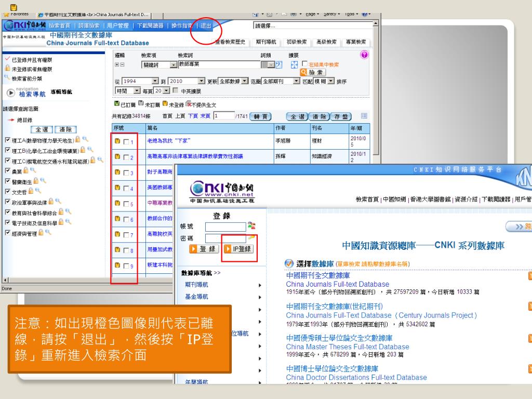Click the orange download icon for result 2
The height and width of the screenshot is (399, 532).
pos(117,156)
